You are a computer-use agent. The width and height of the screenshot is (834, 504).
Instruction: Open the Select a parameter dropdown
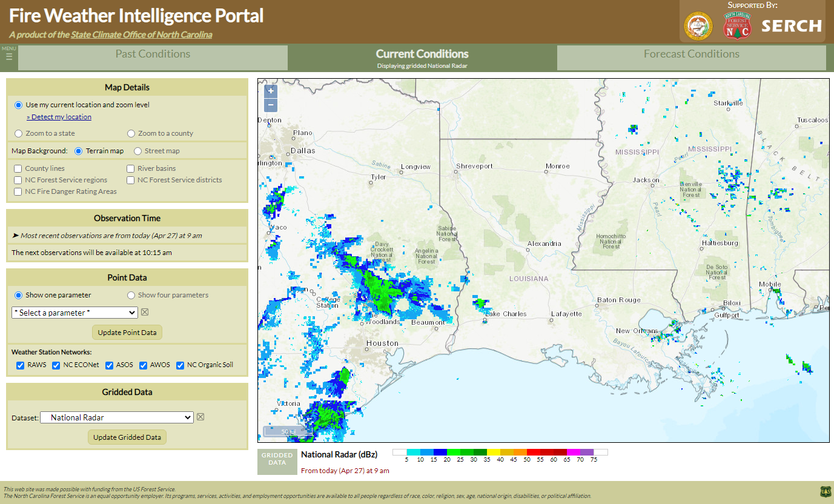(x=74, y=312)
